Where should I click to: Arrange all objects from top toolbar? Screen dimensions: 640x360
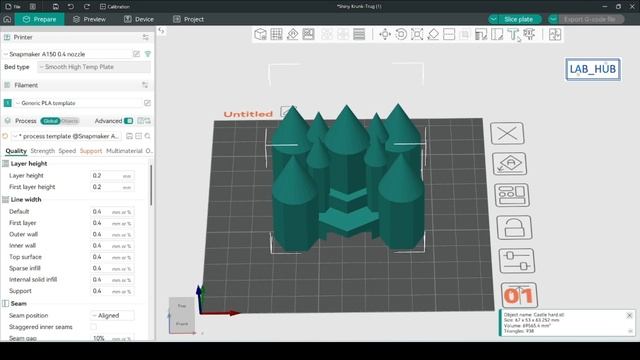click(308, 34)
